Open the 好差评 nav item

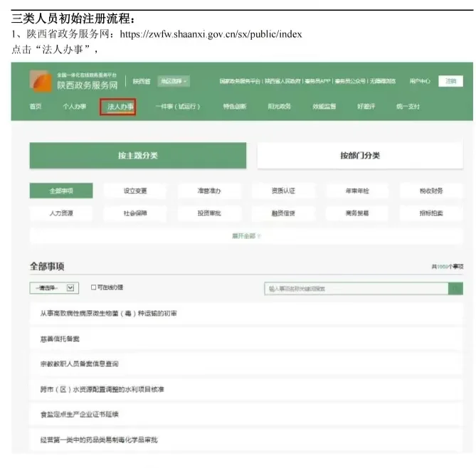pos(366,106)
